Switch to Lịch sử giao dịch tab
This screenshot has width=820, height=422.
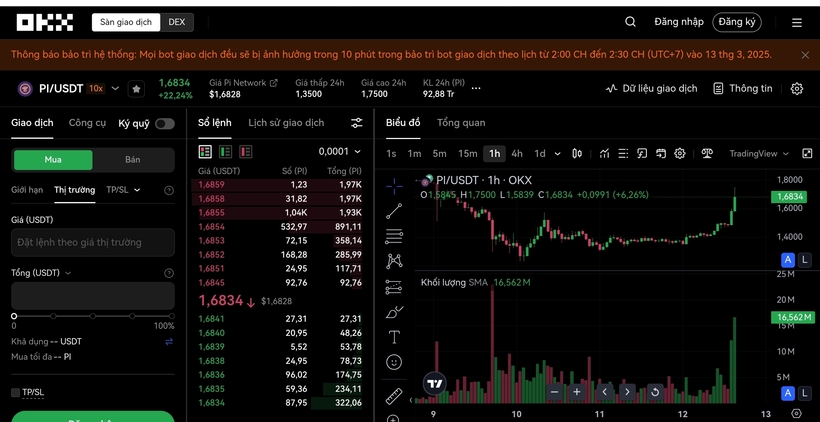tap(286, 123)
